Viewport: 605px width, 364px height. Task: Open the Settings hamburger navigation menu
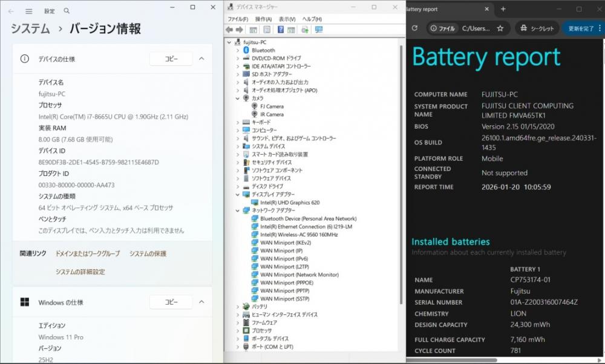point(29,11)
